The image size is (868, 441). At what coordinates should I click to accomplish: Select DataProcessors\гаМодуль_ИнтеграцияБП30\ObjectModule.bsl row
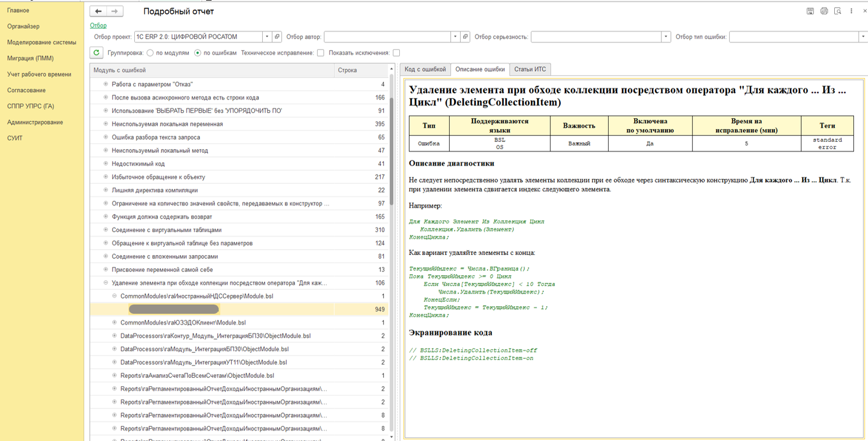[239, 349]
